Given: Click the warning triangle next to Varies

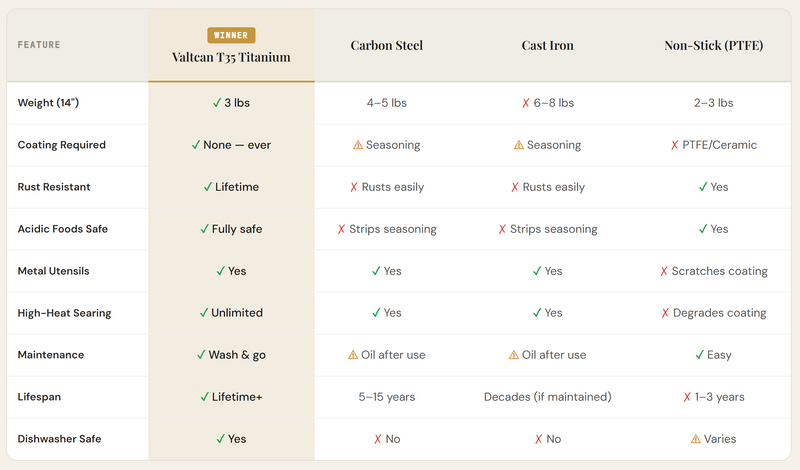Looking at the screenshot, I should click(x=695, y=439).
